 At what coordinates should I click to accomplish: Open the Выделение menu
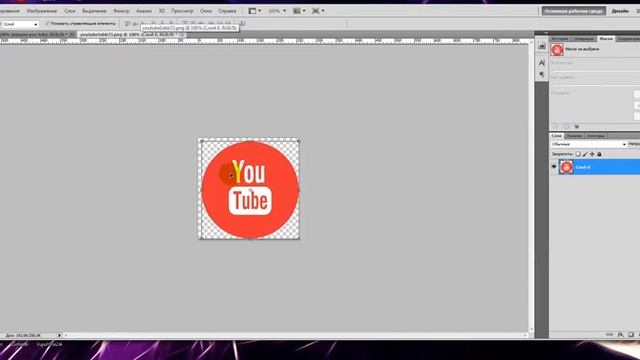tap(94, 11)
